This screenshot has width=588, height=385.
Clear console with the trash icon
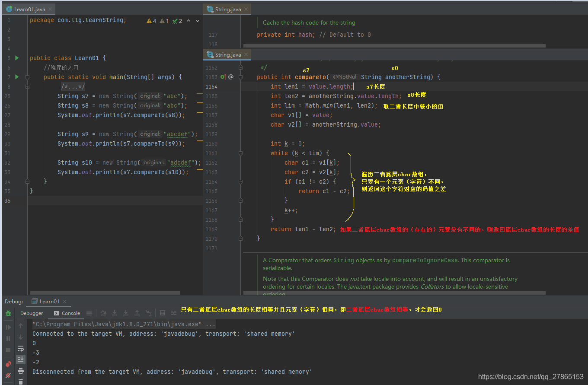(21, 382)
